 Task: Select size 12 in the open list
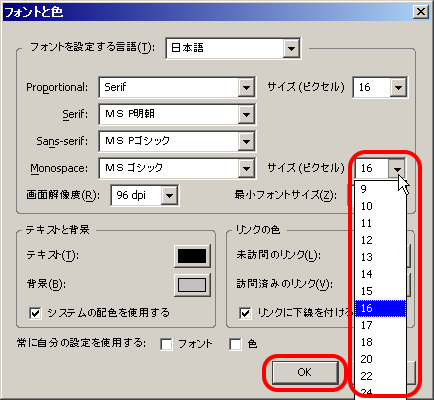point(380,240)
